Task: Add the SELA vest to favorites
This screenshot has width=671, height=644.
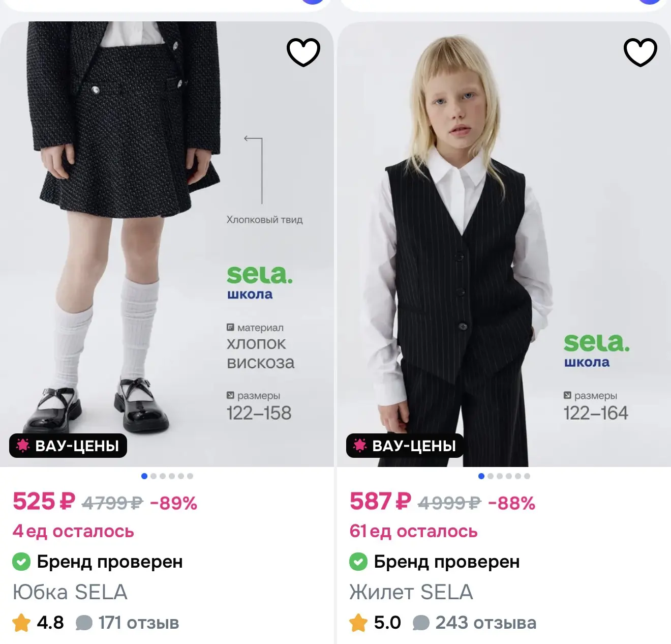Action: 640,52
